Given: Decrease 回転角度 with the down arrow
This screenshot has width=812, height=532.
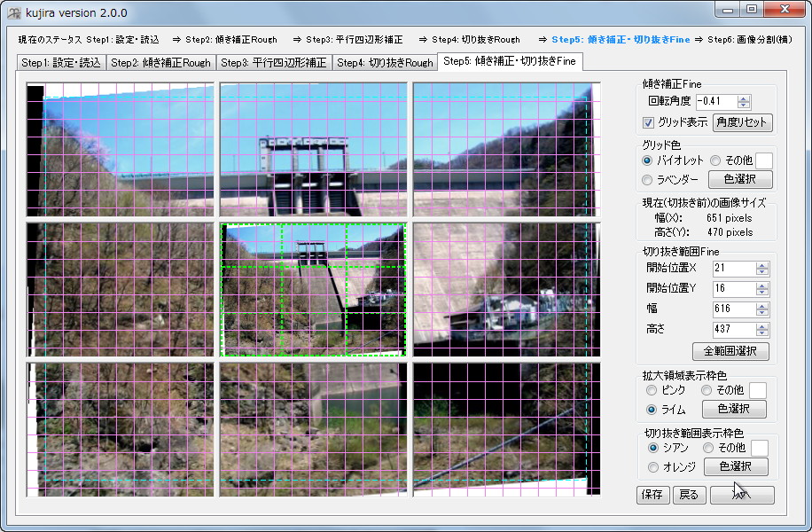Looking at the screenshot, I should click(744, 105).
